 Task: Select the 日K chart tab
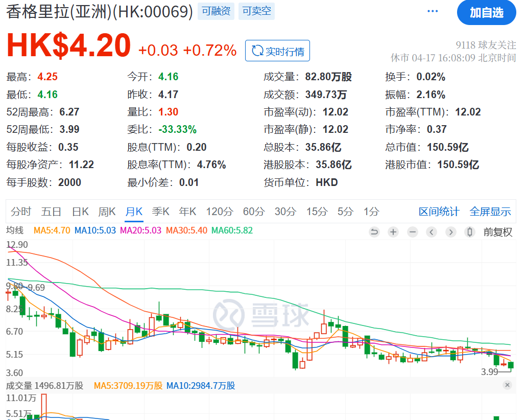tap(80, 212)
